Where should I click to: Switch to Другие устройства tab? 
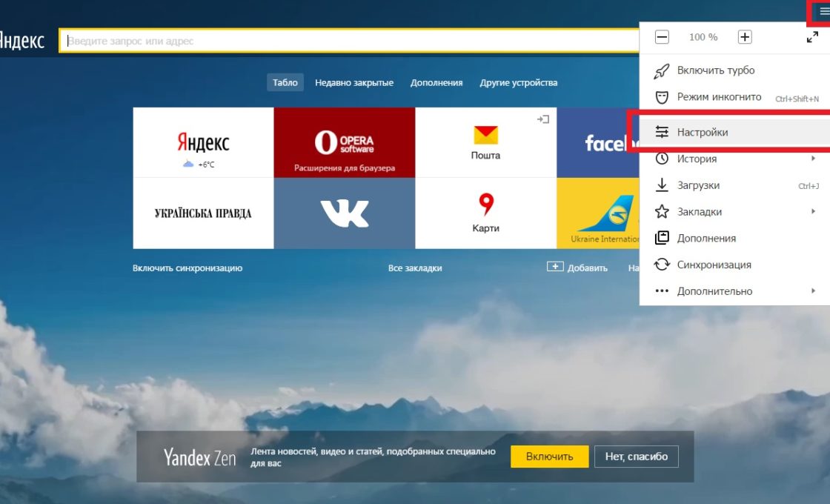[x=519, y=82]
